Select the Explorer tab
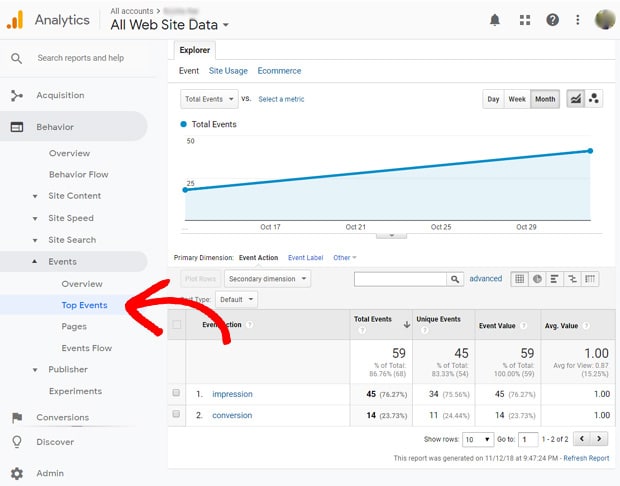Viewport: 620px width, 486px height. tap(195, 50)
